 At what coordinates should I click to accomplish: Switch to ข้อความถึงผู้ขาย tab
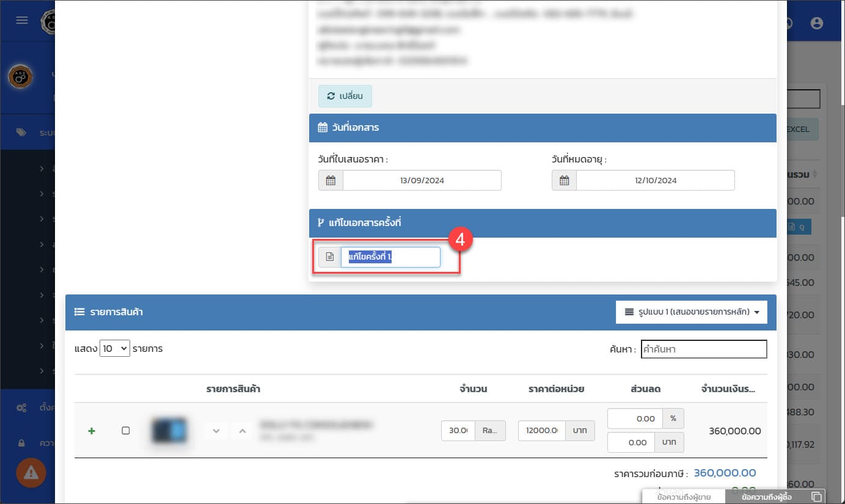click(683, 497)
